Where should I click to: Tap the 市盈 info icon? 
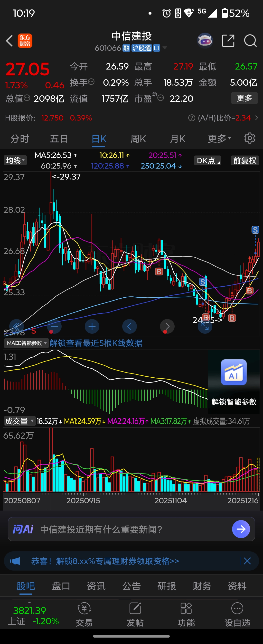pyautogui.click(x=161, y=98)
